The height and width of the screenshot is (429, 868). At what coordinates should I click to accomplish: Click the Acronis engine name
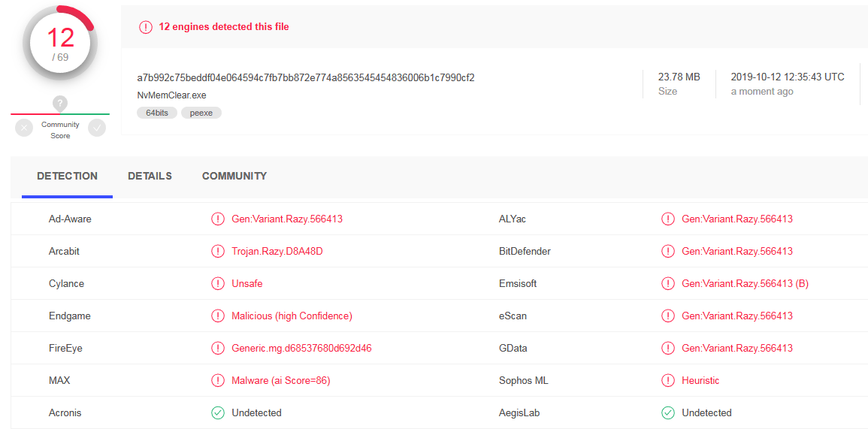tap(65, 412)
